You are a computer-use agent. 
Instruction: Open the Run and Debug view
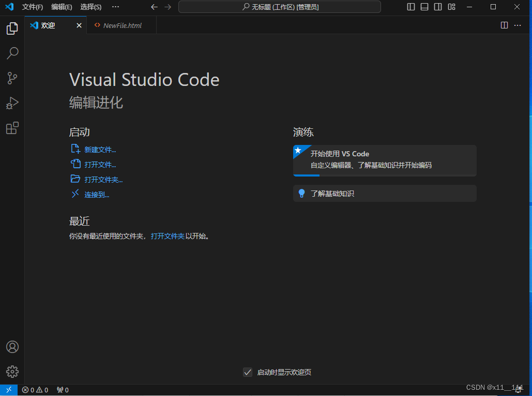coord(12,103)
